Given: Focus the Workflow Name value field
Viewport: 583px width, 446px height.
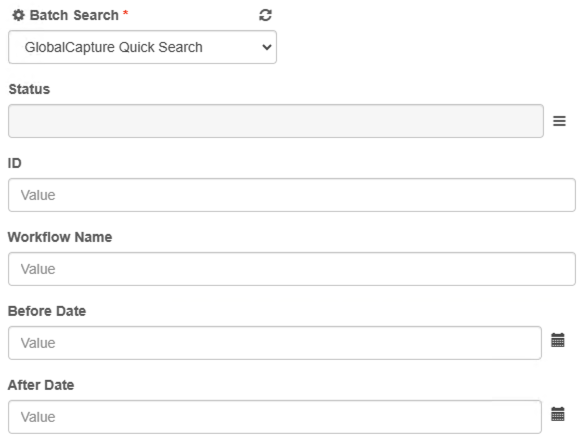Looking at the screenshot, I should pos(292,269).
